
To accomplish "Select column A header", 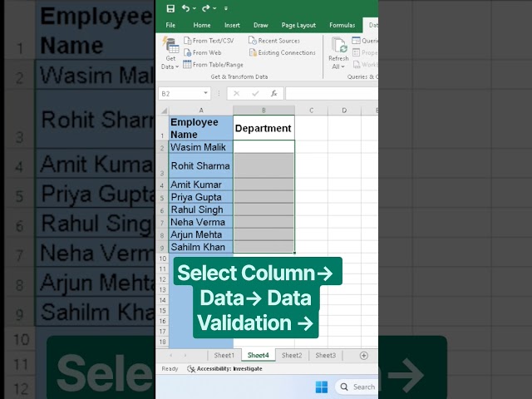I will [201, 111].
